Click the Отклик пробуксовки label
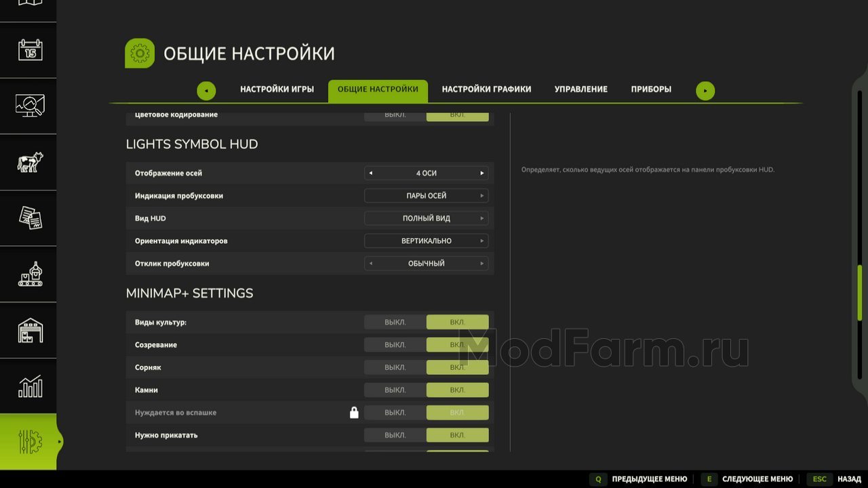The image size is (868, 488). click(172, 264)
